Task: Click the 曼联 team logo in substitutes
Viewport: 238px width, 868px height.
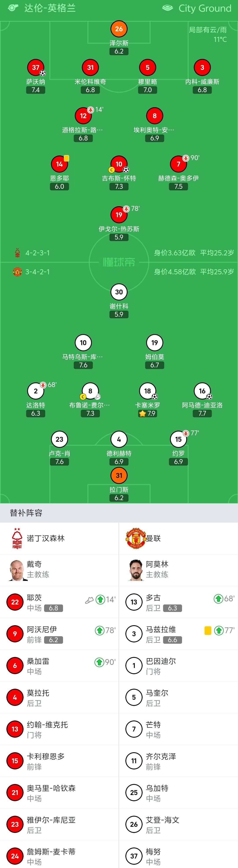Action: click(x=136, y=538)
